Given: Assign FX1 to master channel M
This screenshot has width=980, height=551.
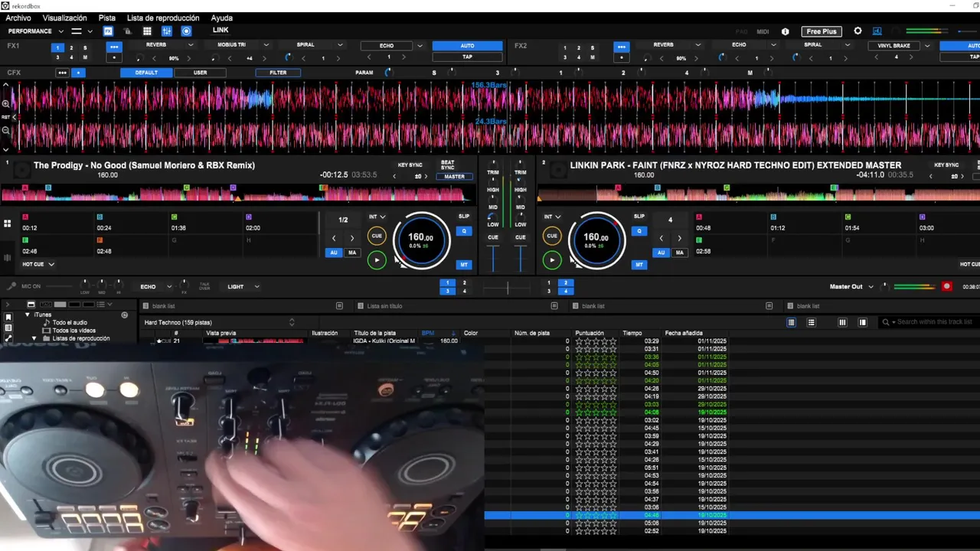Looking at the screenshot, I should pos(85,57).
